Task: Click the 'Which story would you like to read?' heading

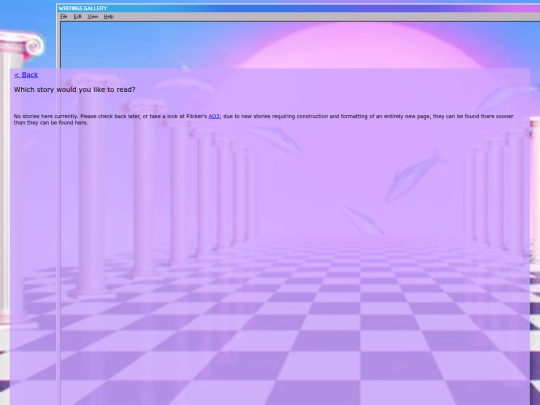Action: (74, 90)
